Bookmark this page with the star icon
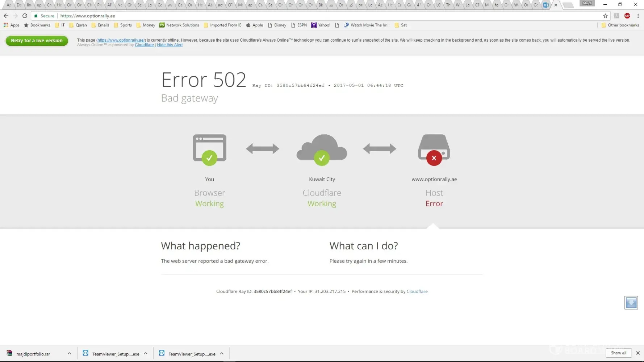Viewport: 644px width, 362px height. click(605, 16)
